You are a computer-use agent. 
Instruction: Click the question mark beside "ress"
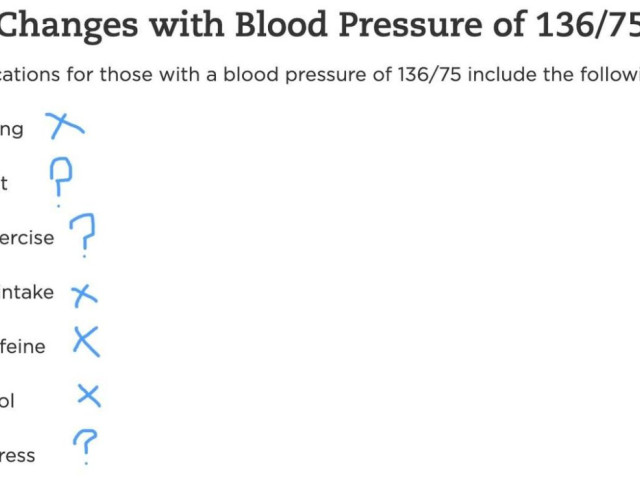(x=86, y=446)
